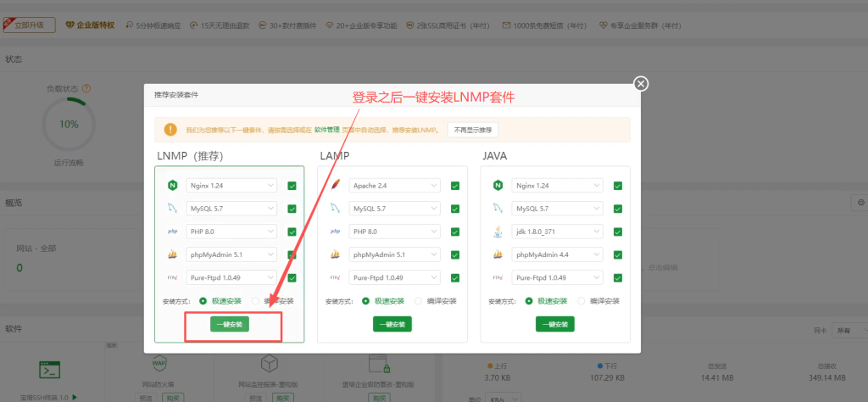
Task: Click the PHP icon in the LNMP panel
Action: [x=172, y=232]
